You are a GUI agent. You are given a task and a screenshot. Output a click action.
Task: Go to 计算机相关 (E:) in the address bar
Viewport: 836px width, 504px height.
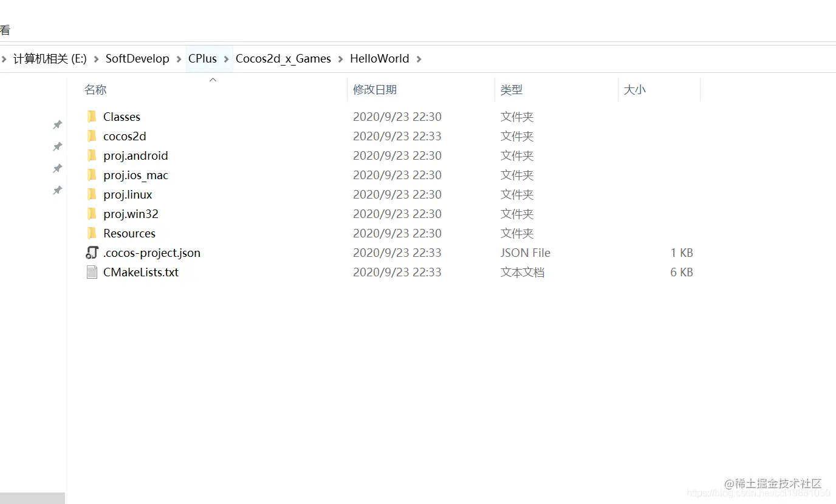pos(50,59)
